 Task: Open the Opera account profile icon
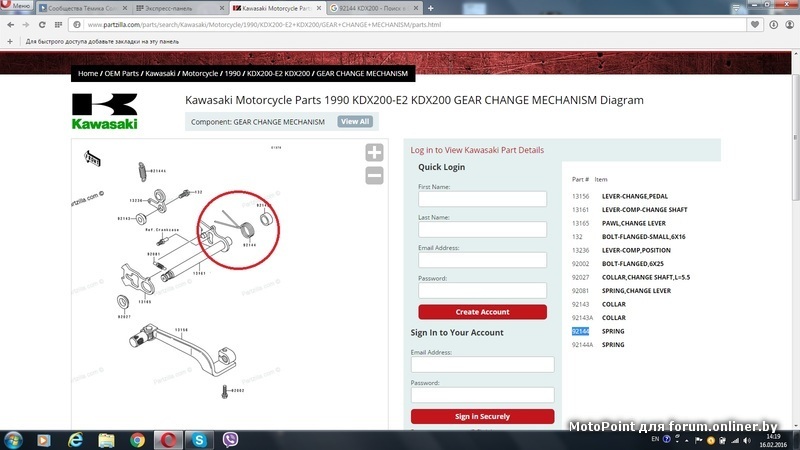(x=789, y=24)
